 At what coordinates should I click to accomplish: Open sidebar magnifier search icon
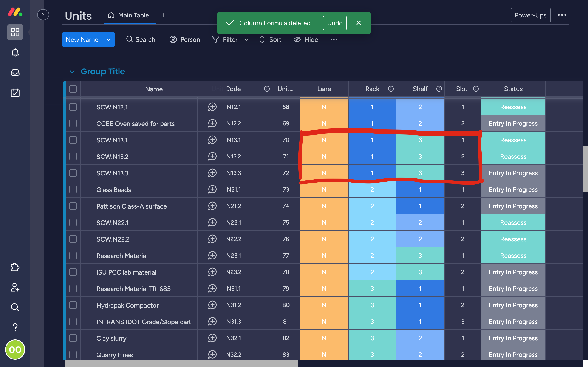tap(15, 307)
